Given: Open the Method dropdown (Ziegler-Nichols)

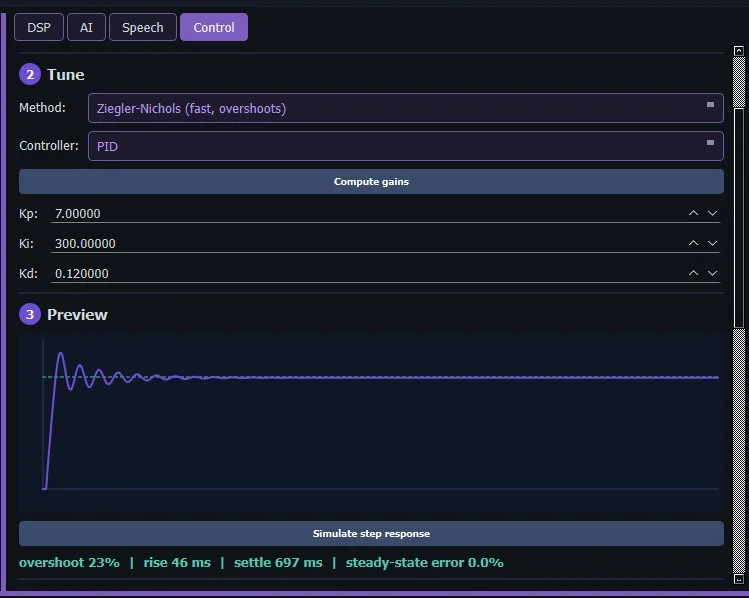Looking at the screenshot, I should click(x=406, y=108).
